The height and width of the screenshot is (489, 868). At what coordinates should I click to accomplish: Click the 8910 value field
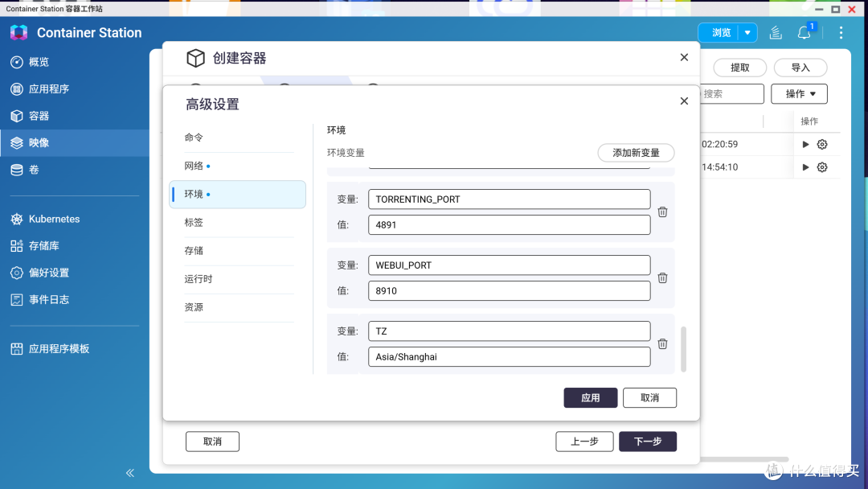point(510,290)
